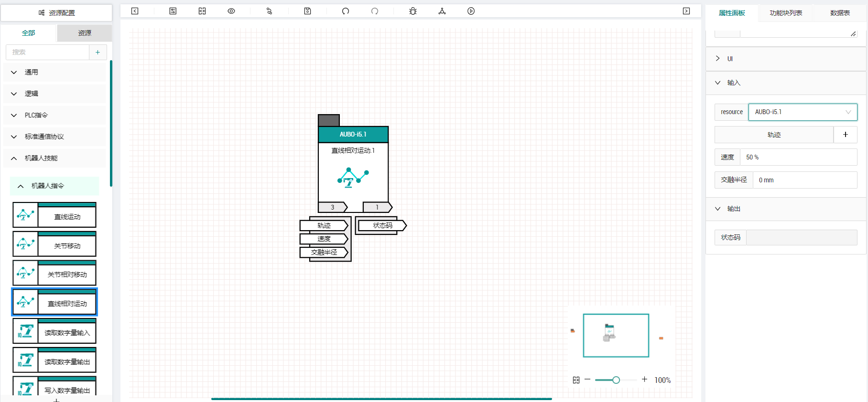Add a trajectory with the plus button

[x=846, y=135]
